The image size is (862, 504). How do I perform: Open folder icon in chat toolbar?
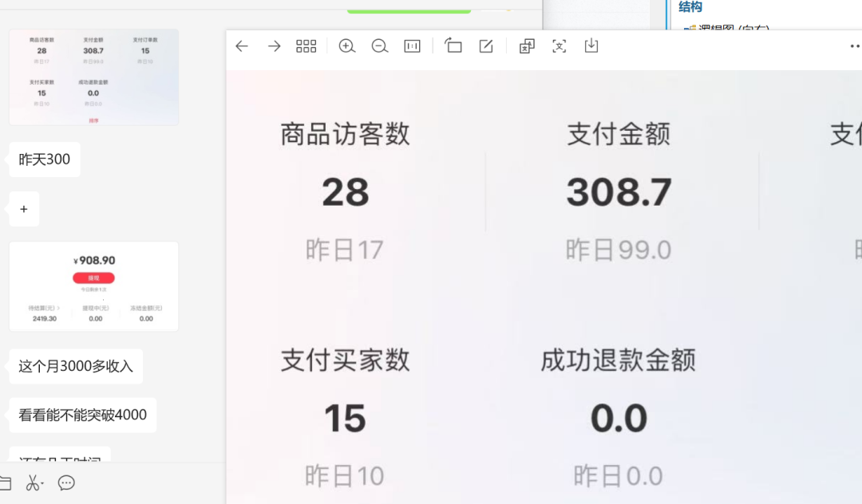[6, 483]
